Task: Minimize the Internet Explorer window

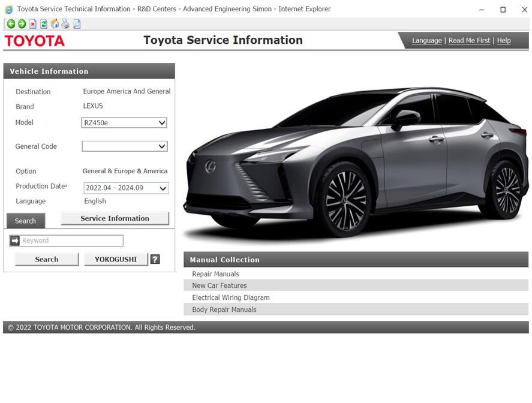Action: point(482,10)
